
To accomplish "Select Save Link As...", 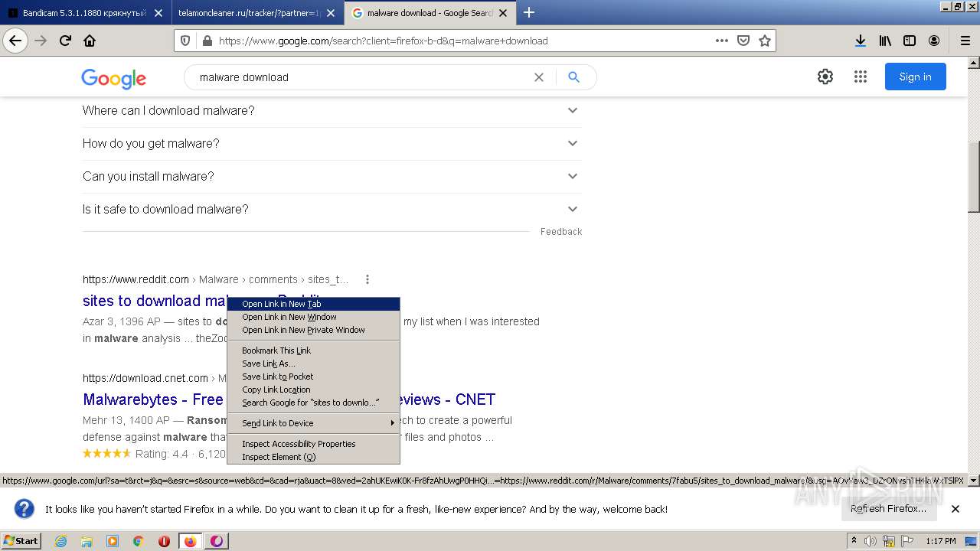I will point(313,364).
